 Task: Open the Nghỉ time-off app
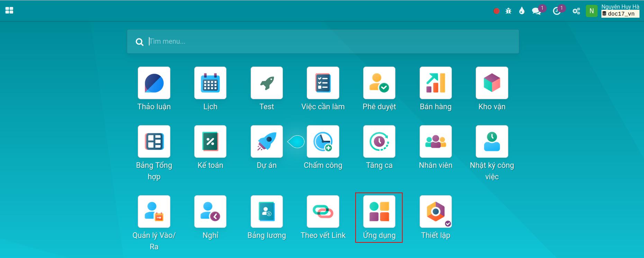click(210, 212)
